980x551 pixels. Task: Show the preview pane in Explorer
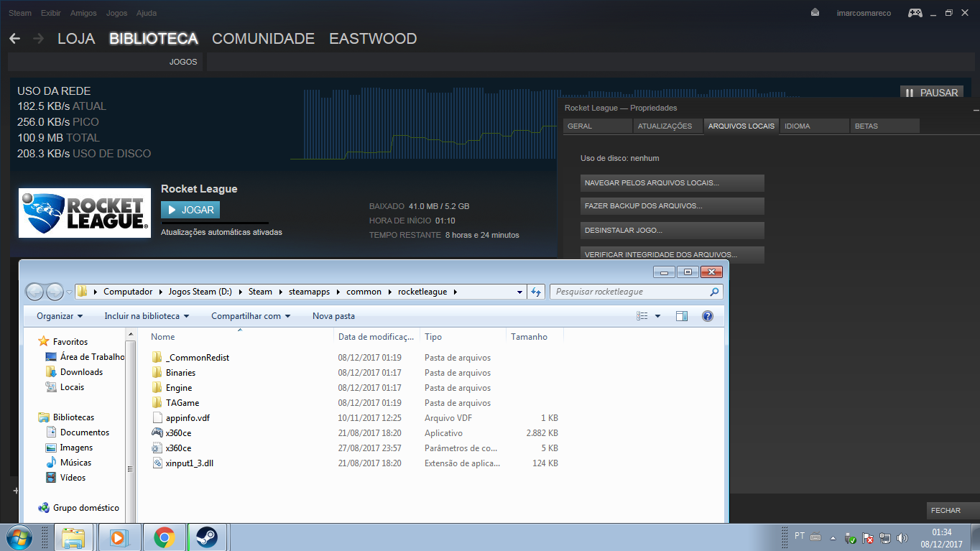pyautogui.click(x=682, y=316)
